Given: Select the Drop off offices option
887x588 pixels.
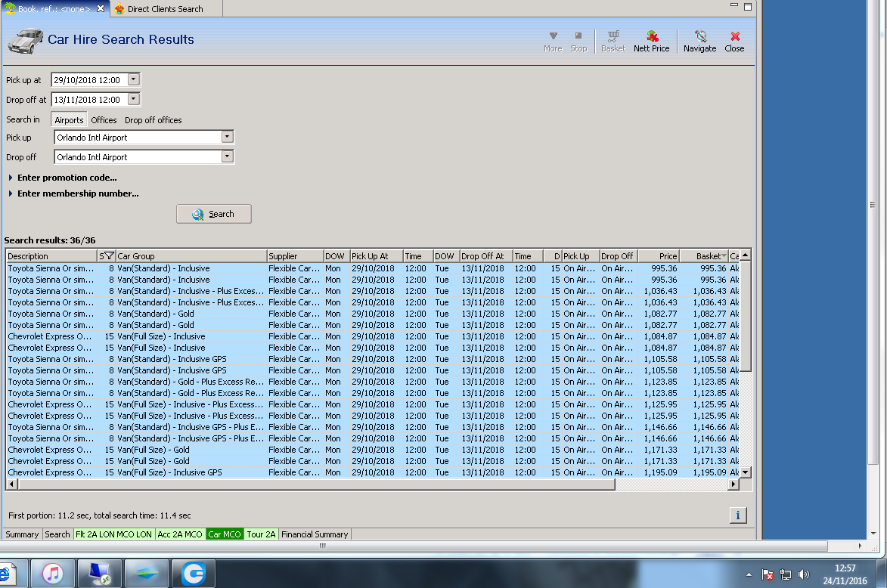Looking at the screenshot, I should [154, 120].
